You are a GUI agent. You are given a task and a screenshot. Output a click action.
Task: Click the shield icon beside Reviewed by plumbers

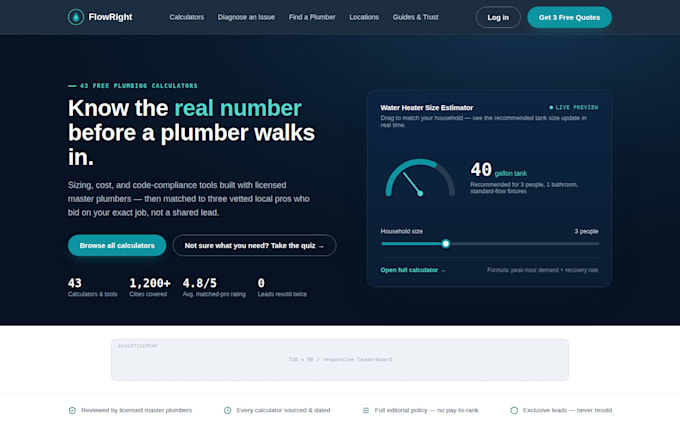[72, 410]
